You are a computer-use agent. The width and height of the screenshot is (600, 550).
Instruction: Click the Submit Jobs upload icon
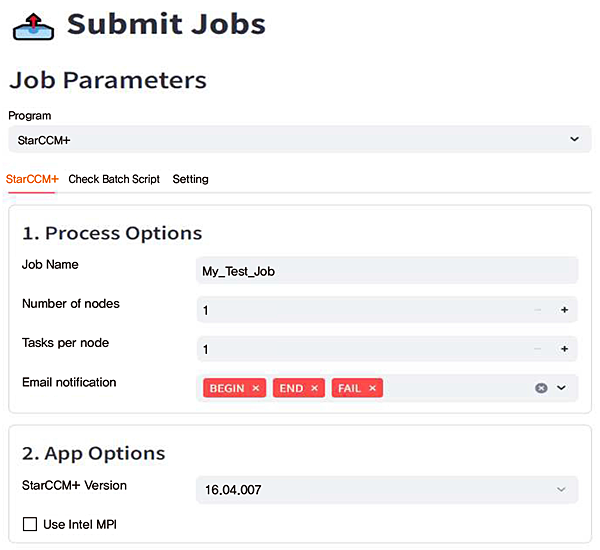[x=32, y=24]
